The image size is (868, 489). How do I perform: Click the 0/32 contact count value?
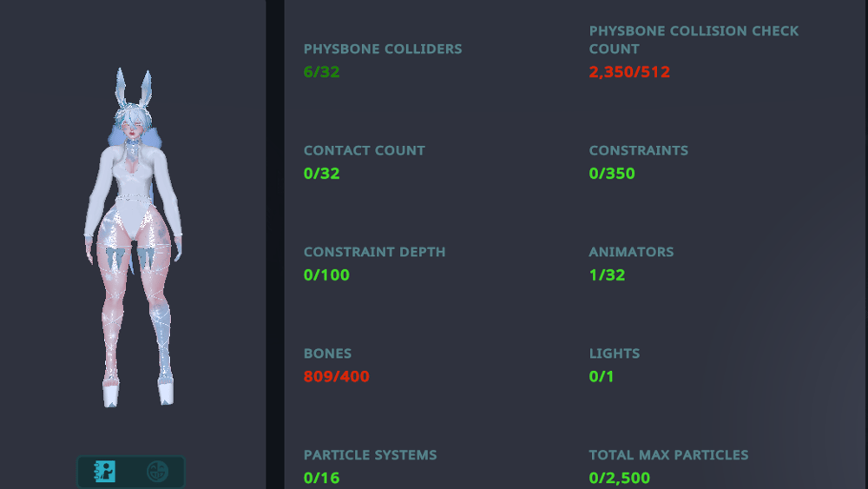(x=322, y=174)
